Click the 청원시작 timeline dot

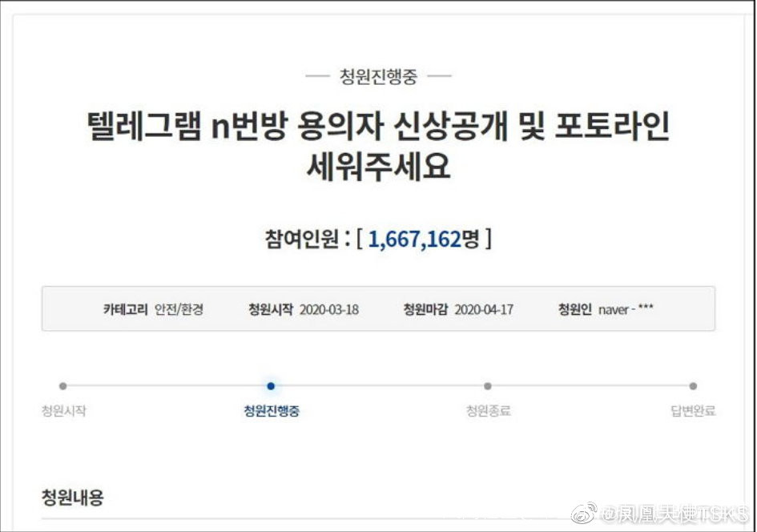62,385
